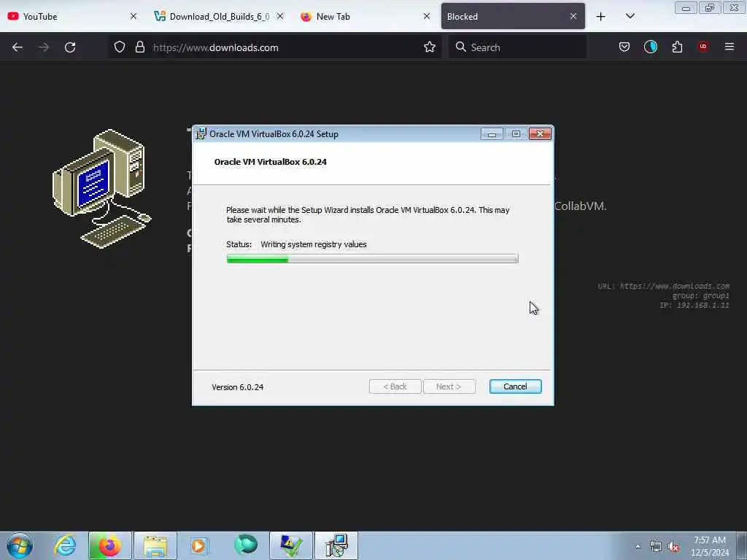The width and height of the screenshot is (747, 560).
Task: Close the VirtualBox Setup window
Action: coord(540,134)
